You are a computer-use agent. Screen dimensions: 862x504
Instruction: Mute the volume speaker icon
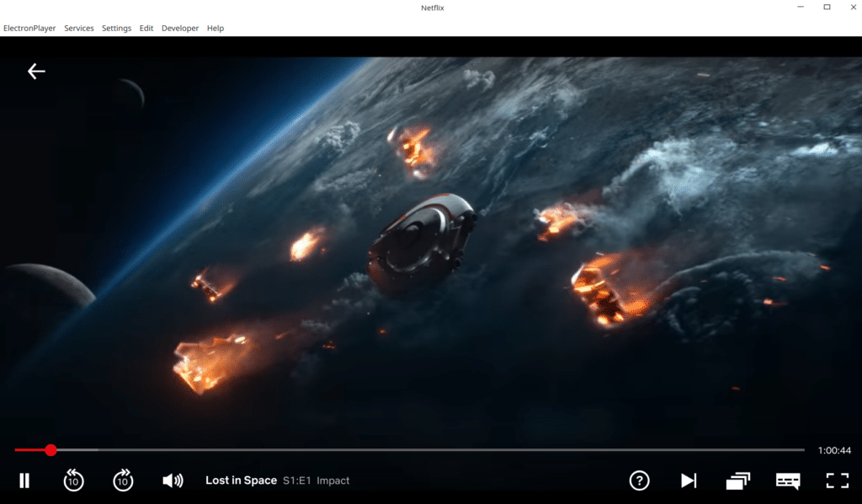(173, 480)
